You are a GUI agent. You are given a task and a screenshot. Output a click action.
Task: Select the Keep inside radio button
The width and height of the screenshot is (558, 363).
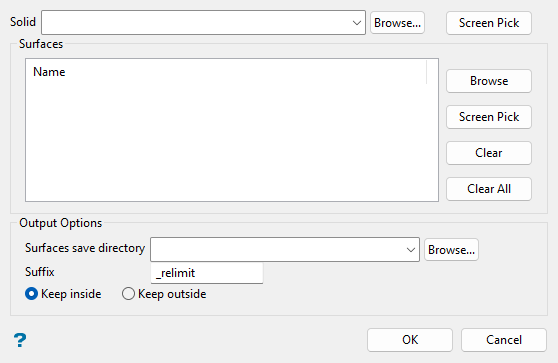click(x=31, y=294)
